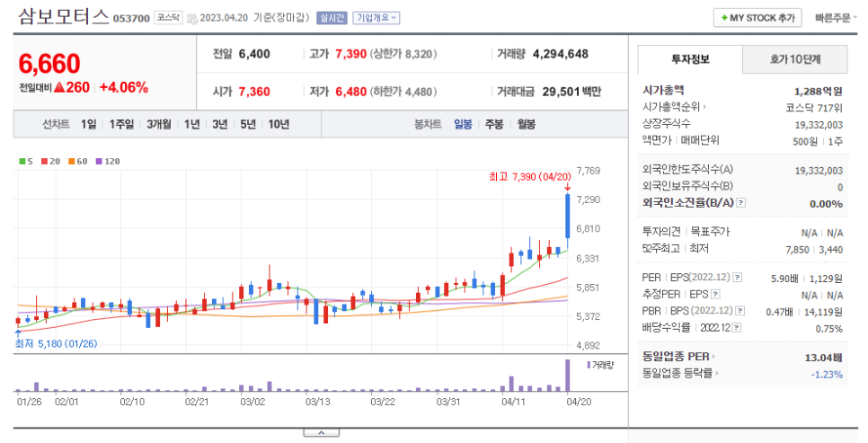Select the 주봉 candlestick chart
The width and height of the screenshot is (868, 443).
(x=494, y=124)
